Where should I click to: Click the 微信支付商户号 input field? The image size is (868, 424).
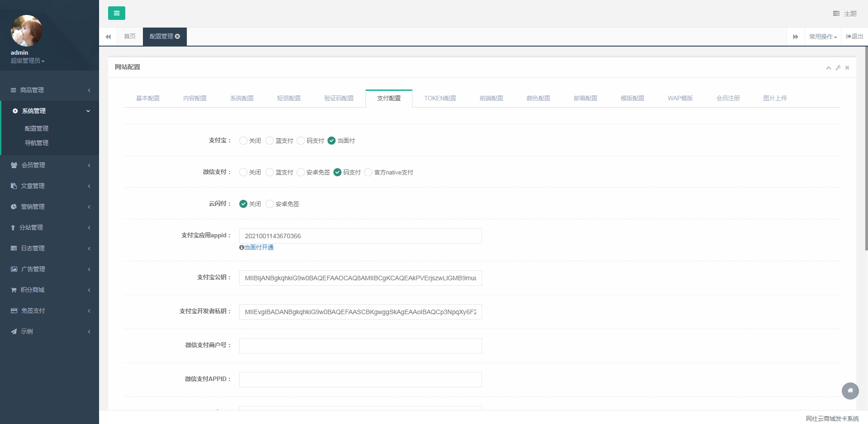click(360, 346)
